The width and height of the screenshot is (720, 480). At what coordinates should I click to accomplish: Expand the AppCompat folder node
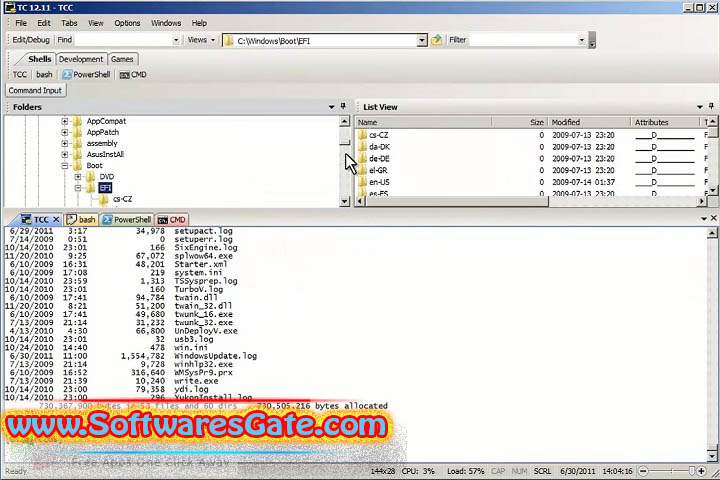point(65,121)
